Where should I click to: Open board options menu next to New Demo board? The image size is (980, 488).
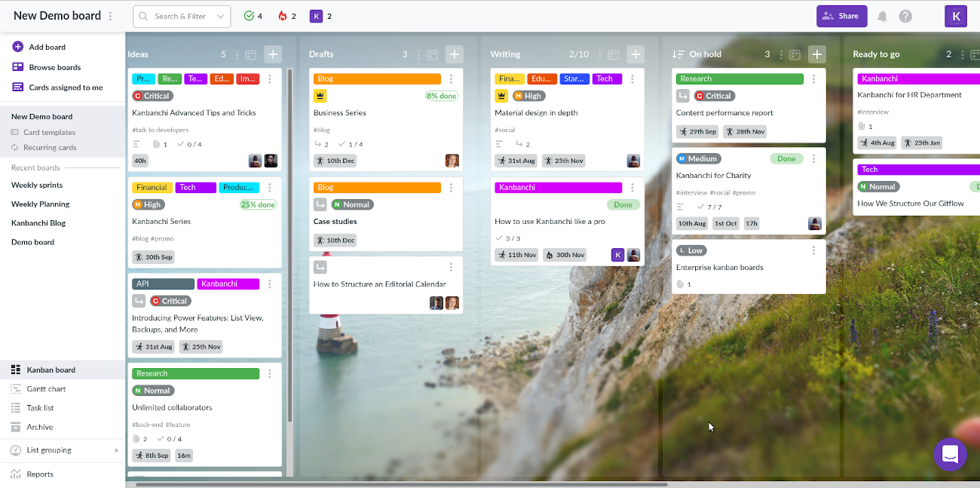pyautogui.click(x=111, y=16)
